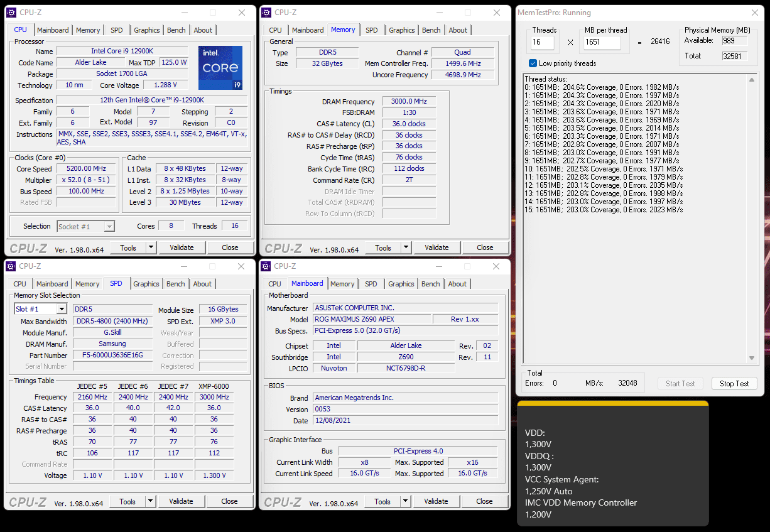
Task: Open the Tools dropdown arrow in the Memory window
Action: coord(406,247)
